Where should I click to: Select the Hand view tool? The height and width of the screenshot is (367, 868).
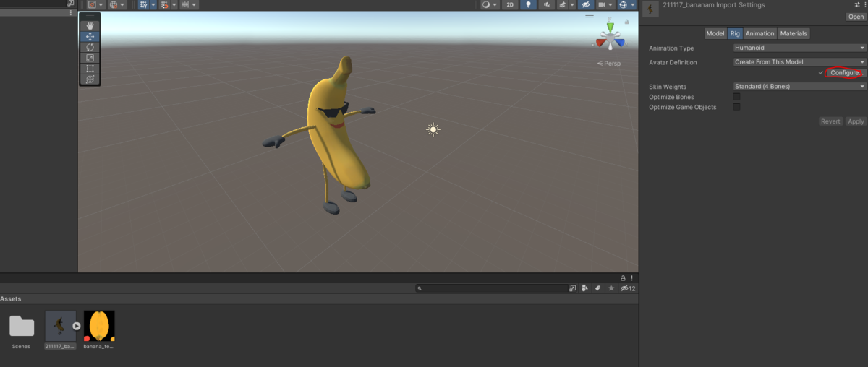pyautogui.click(x=90, y=25)
